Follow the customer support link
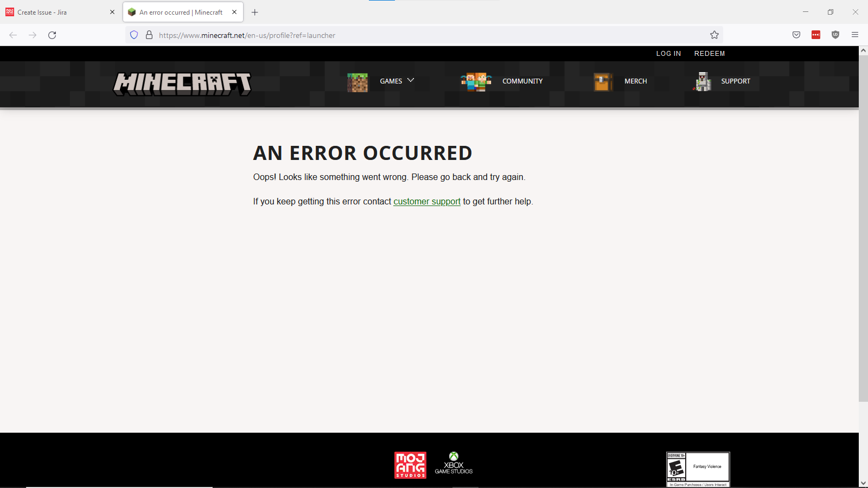The image size is (868, 488). point(427,202)
